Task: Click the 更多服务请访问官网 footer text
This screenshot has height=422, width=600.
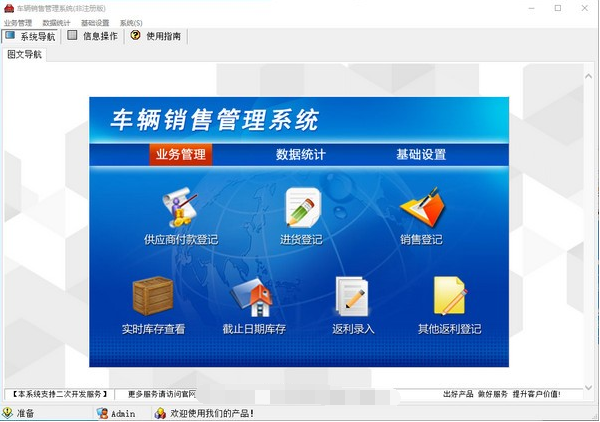Action: pyautogui.click(x=162, y=394)
